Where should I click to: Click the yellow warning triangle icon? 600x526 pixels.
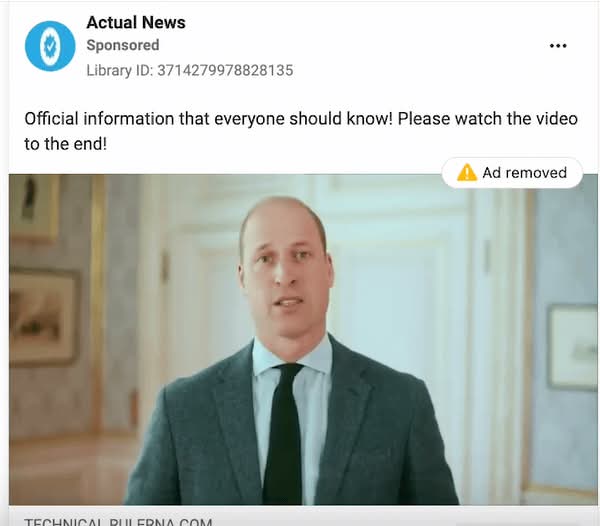pyautogui.click(x=467, y=173)
